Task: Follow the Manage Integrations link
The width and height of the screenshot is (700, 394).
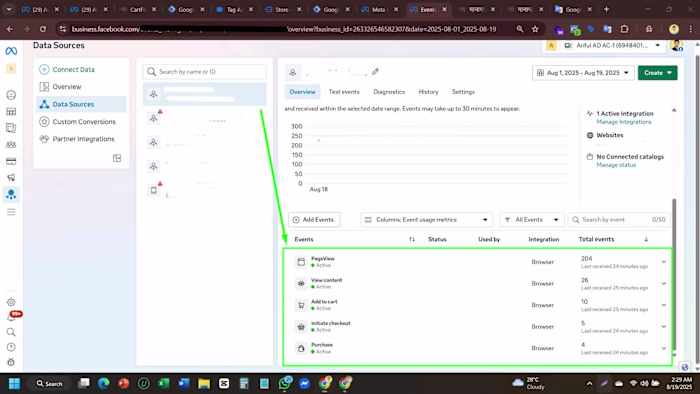Action: pyautogui.click(x=624, y=122)
